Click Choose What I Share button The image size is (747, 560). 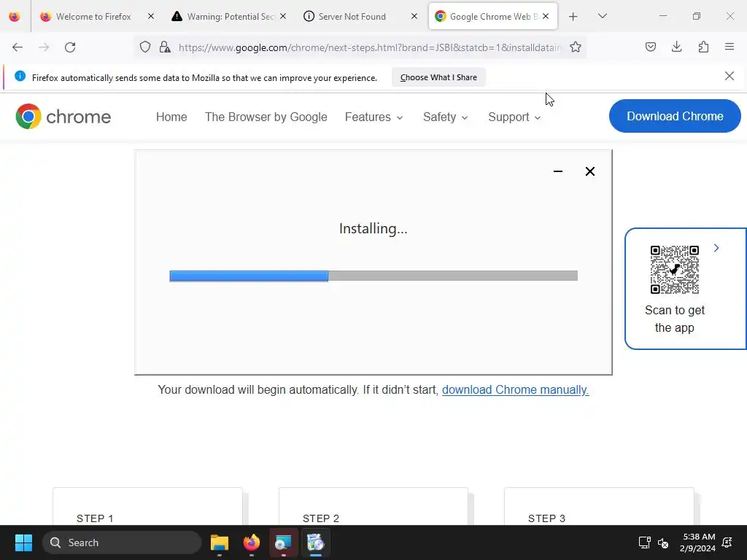click(x=438, y=77)
